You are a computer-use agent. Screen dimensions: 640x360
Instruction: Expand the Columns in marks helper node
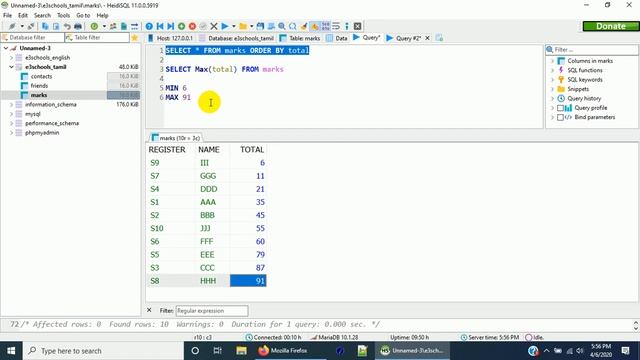coord(552,61)
